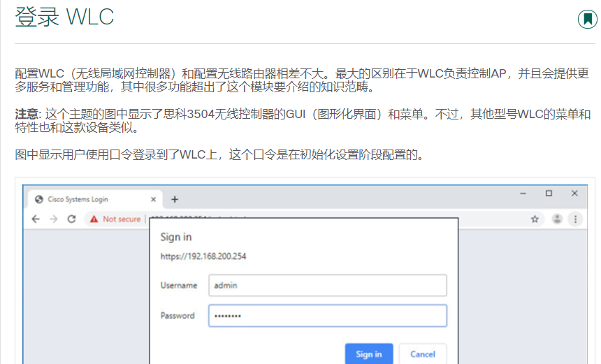601x364 pixels.
Task: Click the https://192.168.200.254 text in the dialog
Action: 203,256
